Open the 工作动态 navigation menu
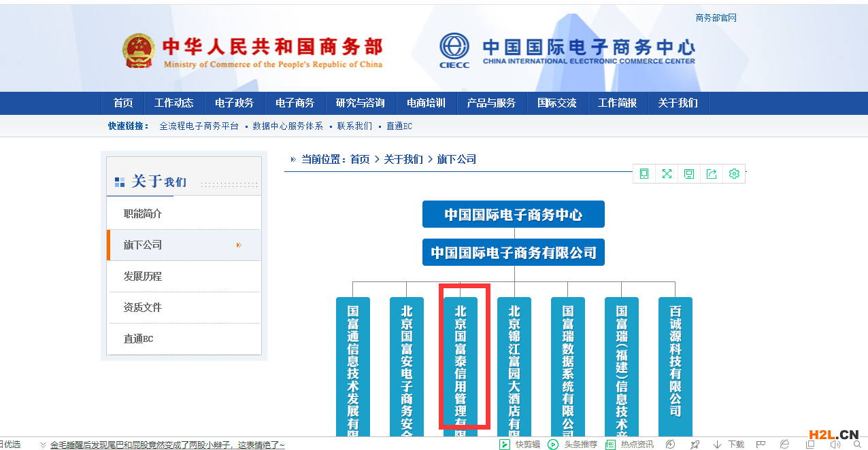The height and width of the screenshot is (450, 868). [x=173, y=103]
